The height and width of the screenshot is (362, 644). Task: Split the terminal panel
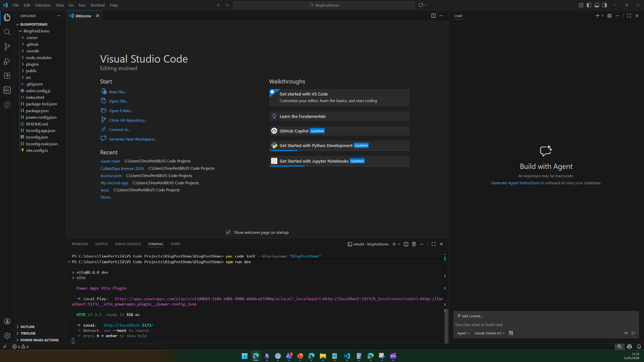point(406,244)
